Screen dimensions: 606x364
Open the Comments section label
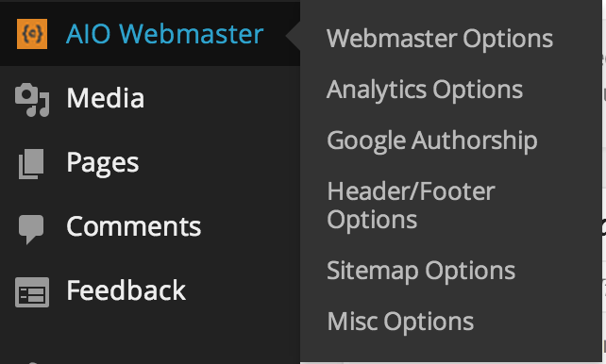point(134,226)
